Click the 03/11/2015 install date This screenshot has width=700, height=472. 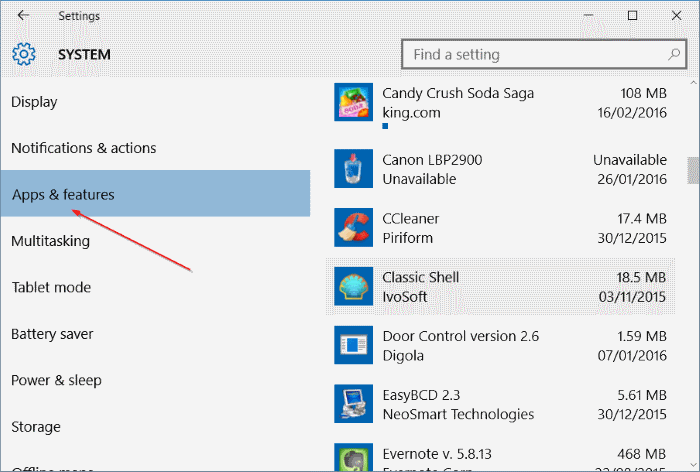[x=632, y=297]
